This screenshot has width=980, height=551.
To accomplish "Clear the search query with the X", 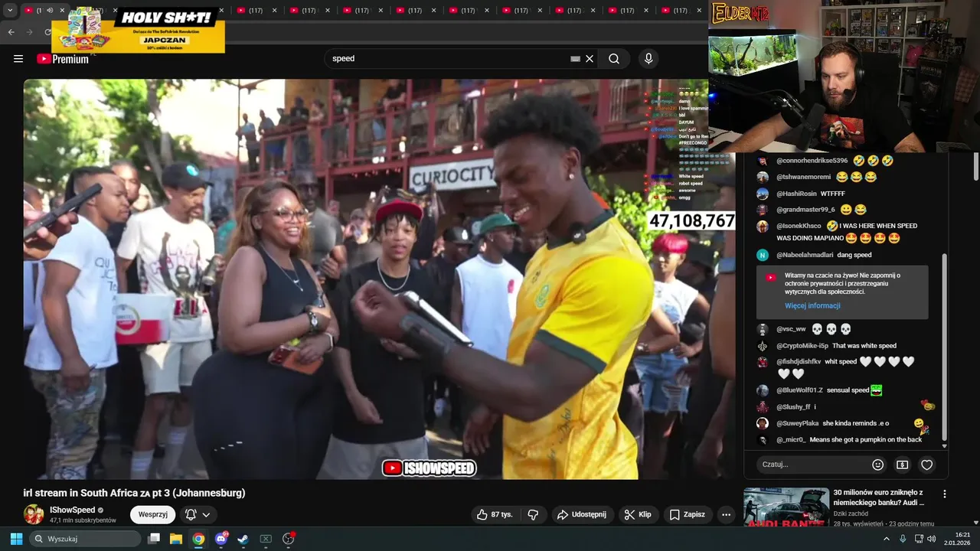I will (x=590, y=59).
